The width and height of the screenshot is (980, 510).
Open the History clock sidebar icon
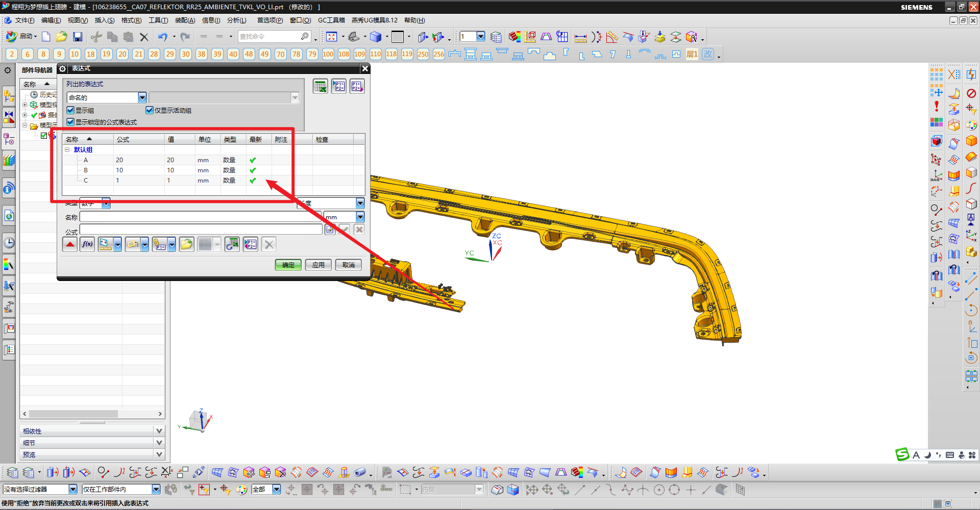click(x=9, y=243)
